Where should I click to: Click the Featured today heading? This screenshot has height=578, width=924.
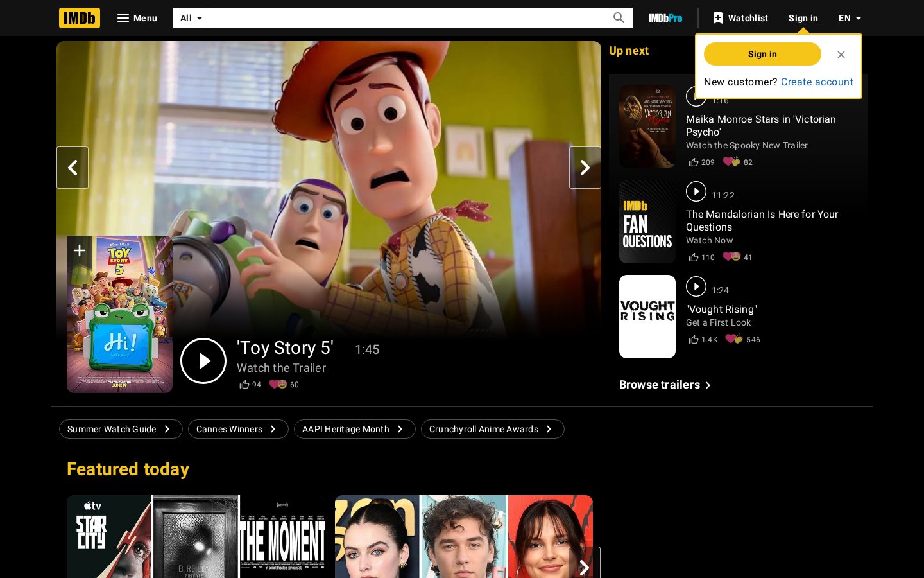point(128,469)
